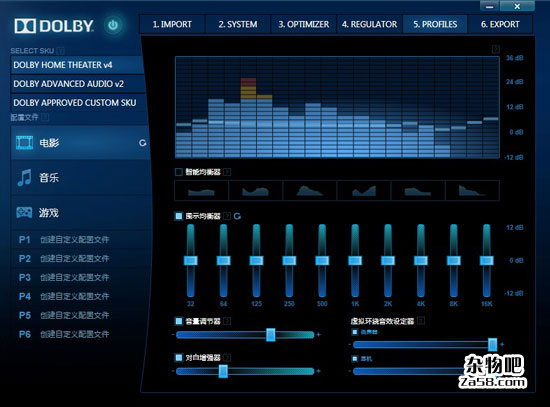Click the 1K equalizer slider handle
The height and width of the screenshot is (407, 550).
(x=355, y=260)
